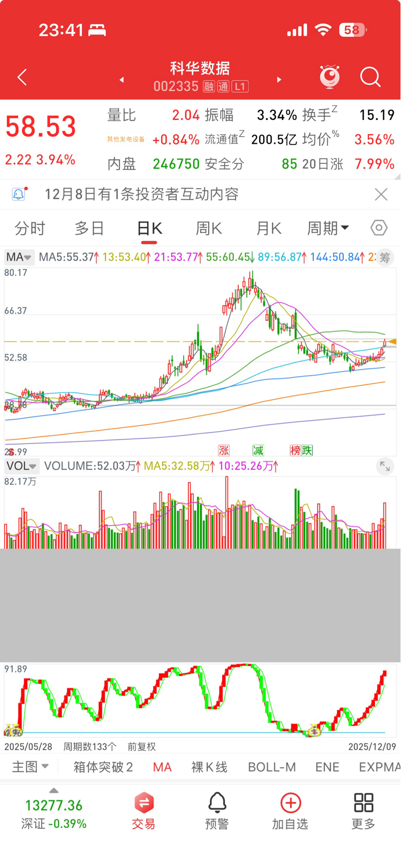The height and width of the screenshot is (868, 401).
Task: Open the 周期 dropdown
Action: tap(327, 228)
